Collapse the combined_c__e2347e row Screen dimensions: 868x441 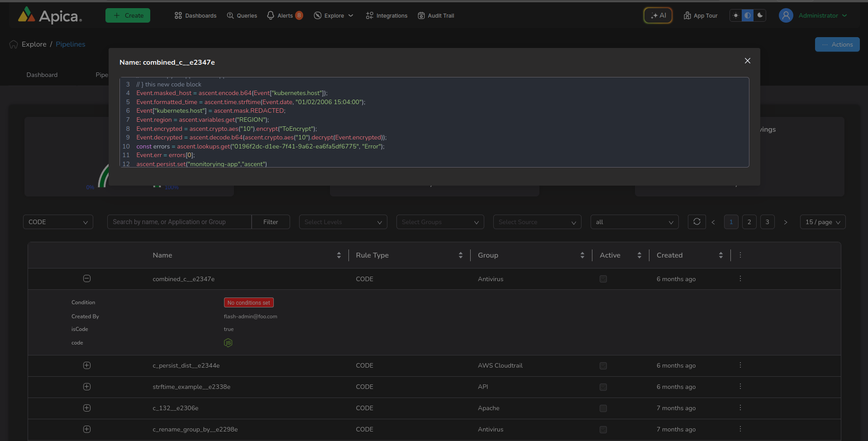(x=87, y=278)
